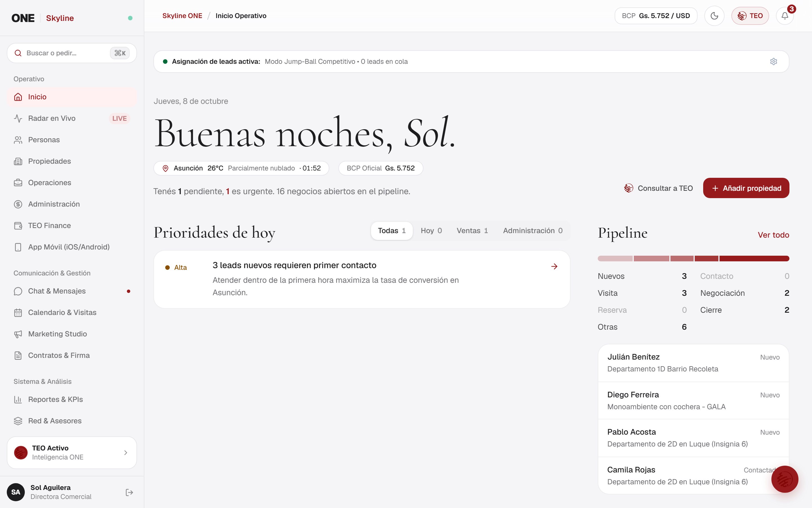The width and height of the screenshot is (812, 508).
Task: Open Camila Rojas pipeline entry
Action: click(x=693, y=476)
